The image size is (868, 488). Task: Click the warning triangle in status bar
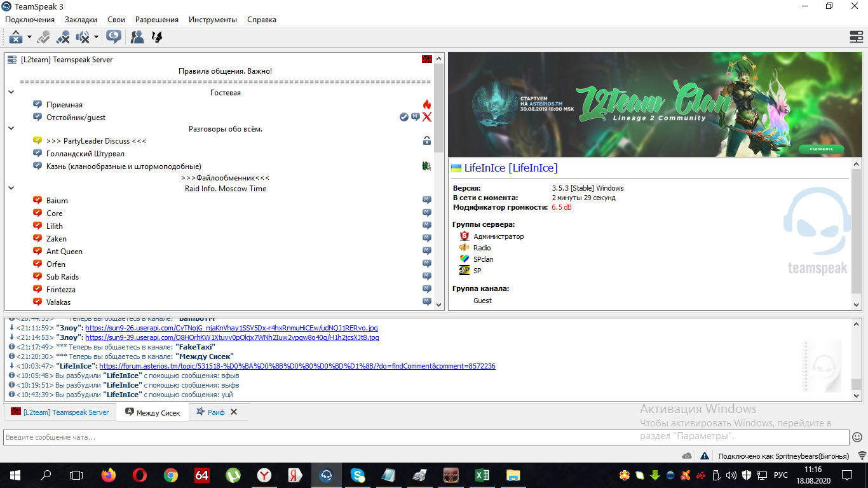click(704, 456)
